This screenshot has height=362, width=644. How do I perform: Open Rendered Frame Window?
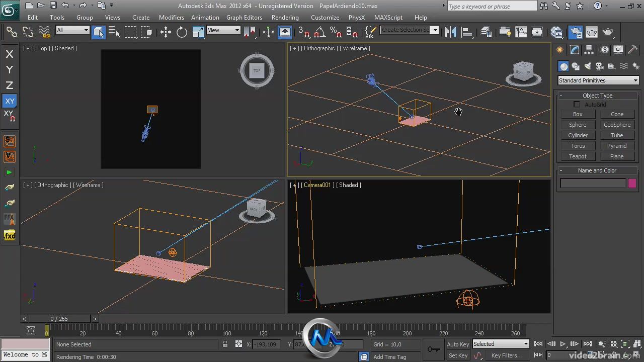(x=592, y=32)
